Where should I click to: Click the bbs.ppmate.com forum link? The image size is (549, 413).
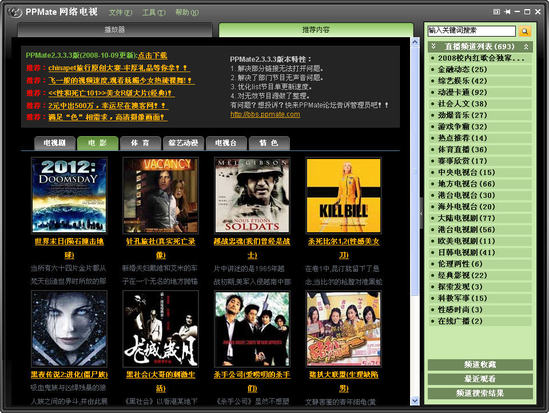click(265, 114)
